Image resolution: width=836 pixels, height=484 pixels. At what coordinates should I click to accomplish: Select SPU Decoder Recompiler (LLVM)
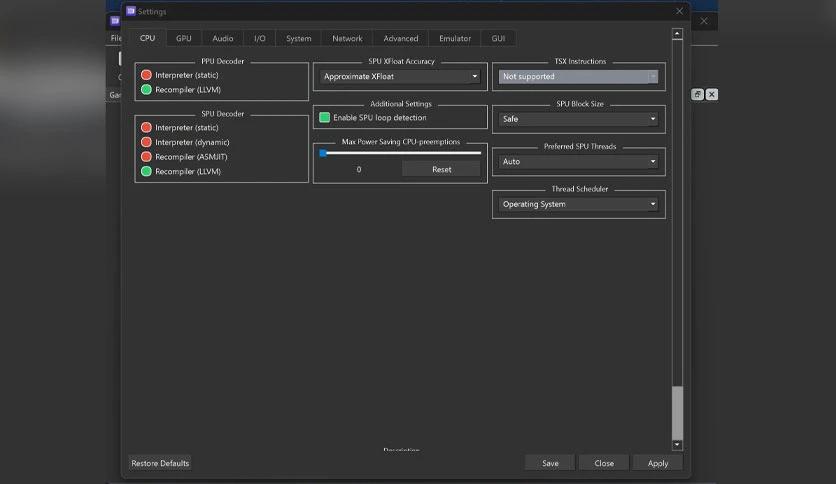(x=181, y=171)
